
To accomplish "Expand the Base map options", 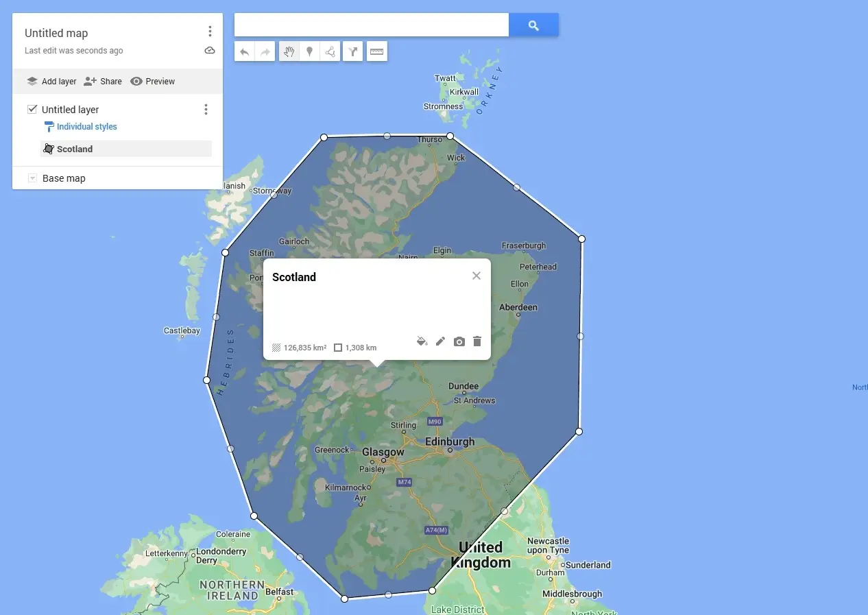I will [32, 178].
